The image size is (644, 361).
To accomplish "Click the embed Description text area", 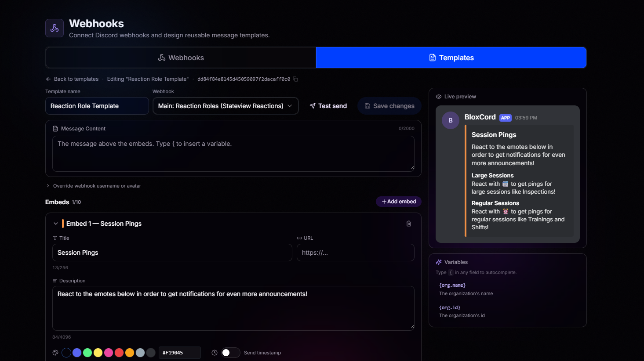I will coord(233,308).
